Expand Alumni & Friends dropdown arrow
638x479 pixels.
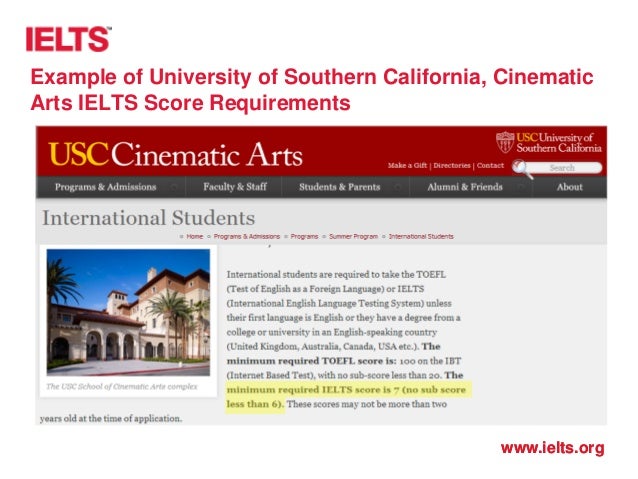pos(520,187)
